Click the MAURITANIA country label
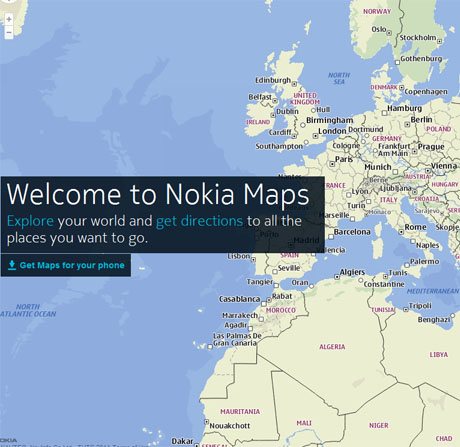 click(x=240, y=412)
